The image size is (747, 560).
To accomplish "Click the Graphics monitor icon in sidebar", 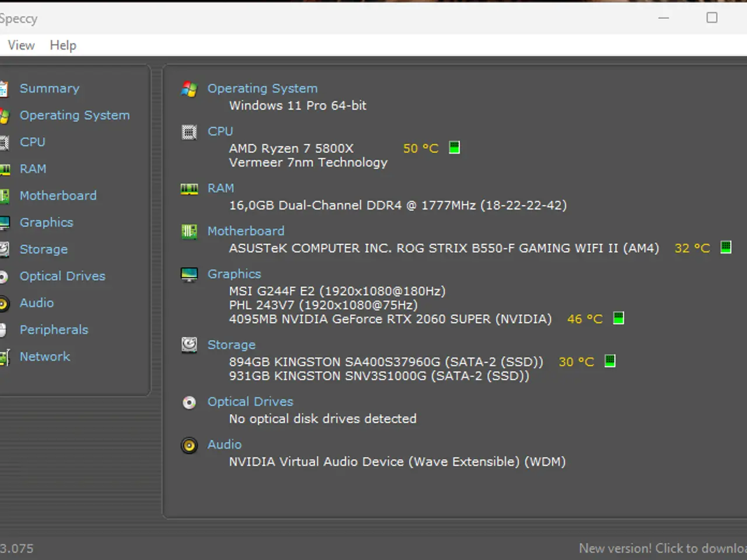I will (x=5, y=223).
